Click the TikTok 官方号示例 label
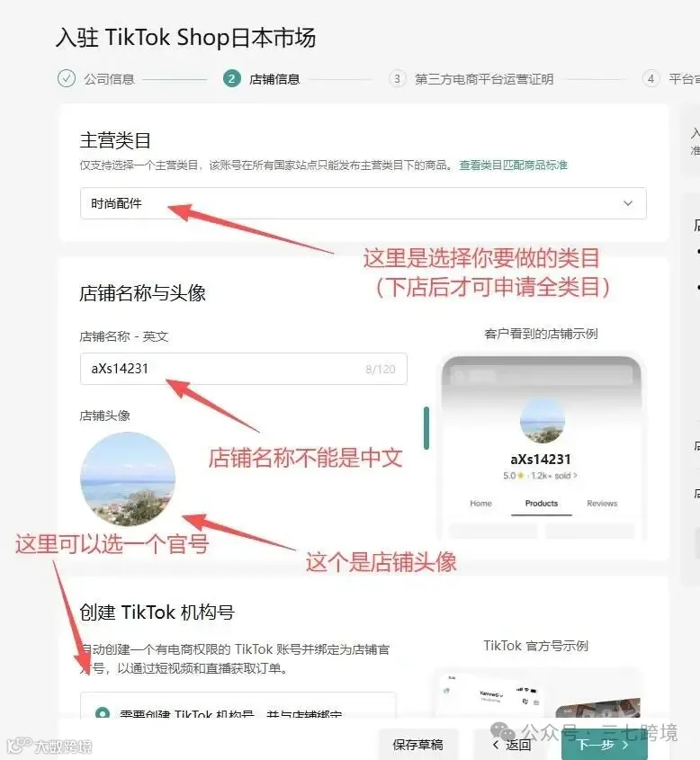Image resolution: width=700 pixels, height=760 pixels. tap(535, 646)
